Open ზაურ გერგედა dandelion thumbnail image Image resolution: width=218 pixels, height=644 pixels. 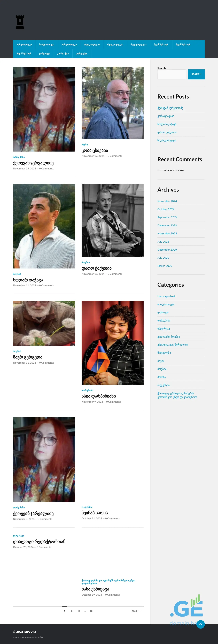coord(44,323)
